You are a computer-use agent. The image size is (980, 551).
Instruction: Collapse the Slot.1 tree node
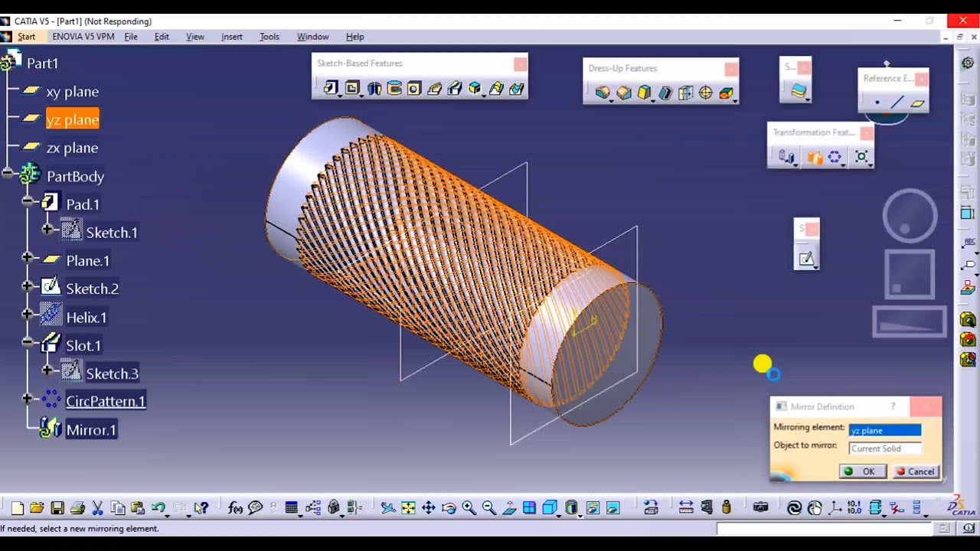[x=27, y=343]
